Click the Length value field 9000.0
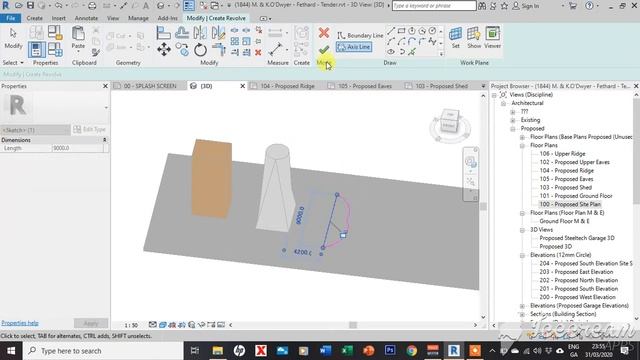 click(77, 148)
